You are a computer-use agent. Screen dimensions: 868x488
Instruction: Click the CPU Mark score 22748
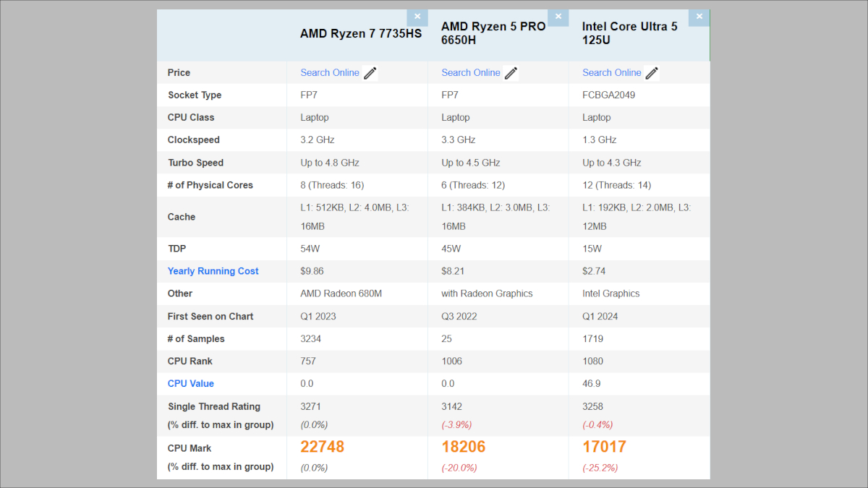point(323,447)
